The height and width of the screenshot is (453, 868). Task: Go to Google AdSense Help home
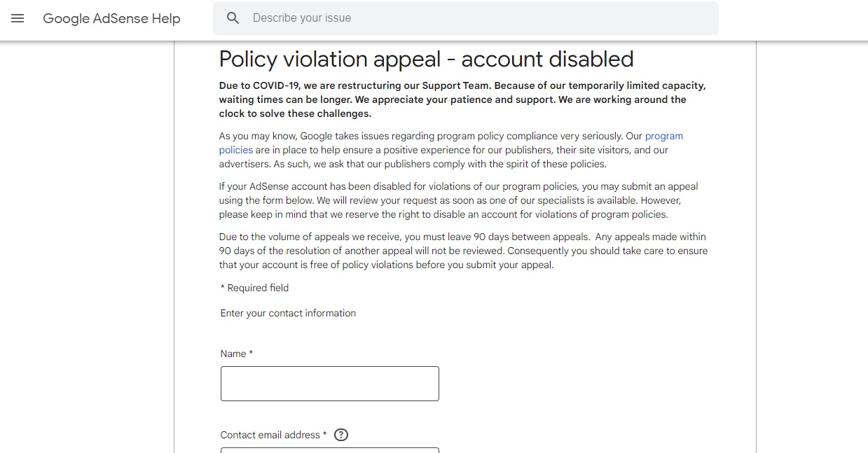click(111, 19)
